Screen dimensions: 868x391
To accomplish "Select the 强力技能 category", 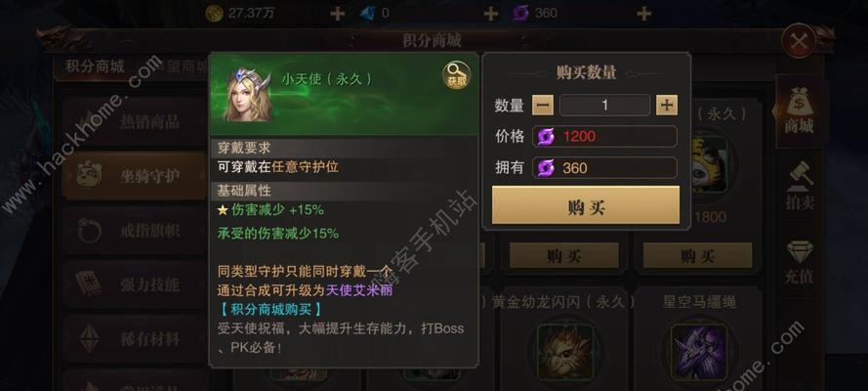I will coord(135,284).
